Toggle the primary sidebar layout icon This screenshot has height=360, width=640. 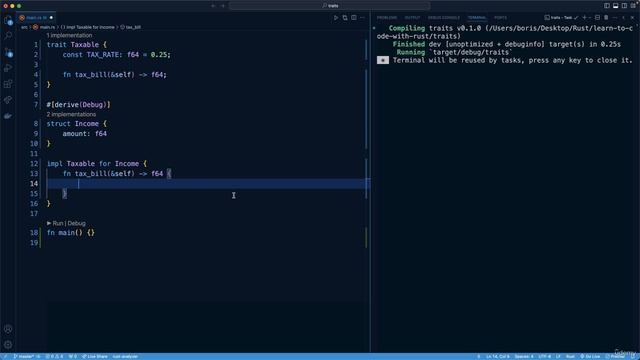607,6
